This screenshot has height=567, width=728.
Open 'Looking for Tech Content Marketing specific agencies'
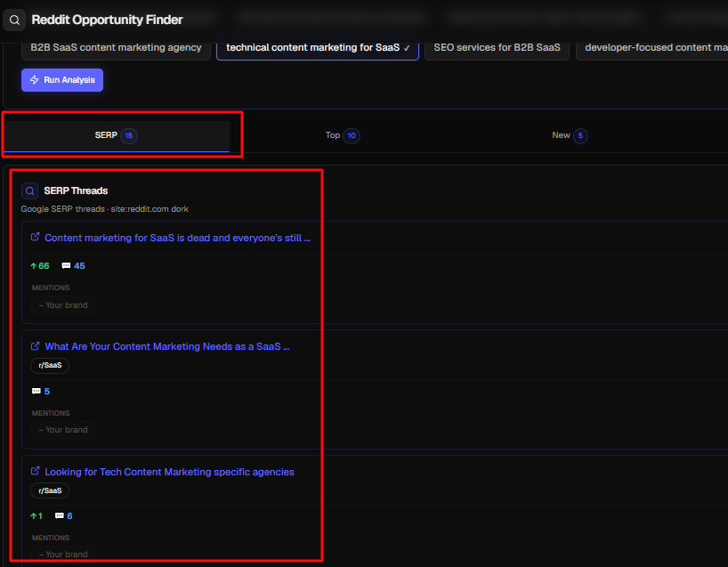pos(169,472)
